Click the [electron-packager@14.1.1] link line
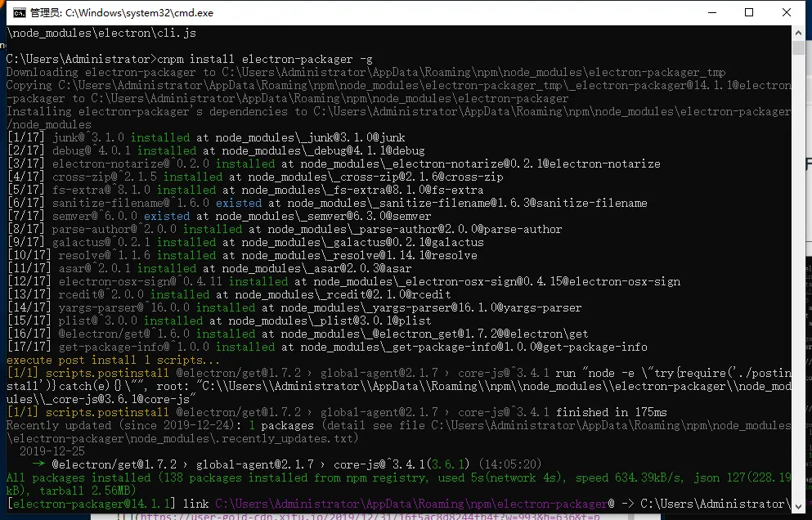The width and height of the screenshot is (812, 520). point(399,504)
